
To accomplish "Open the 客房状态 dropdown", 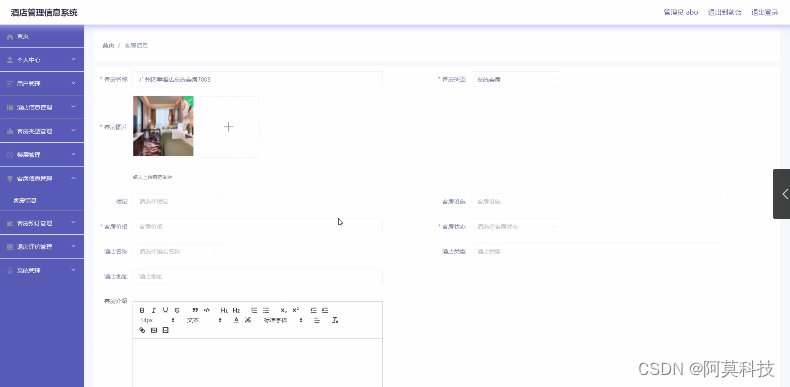I will coord(515,226).
